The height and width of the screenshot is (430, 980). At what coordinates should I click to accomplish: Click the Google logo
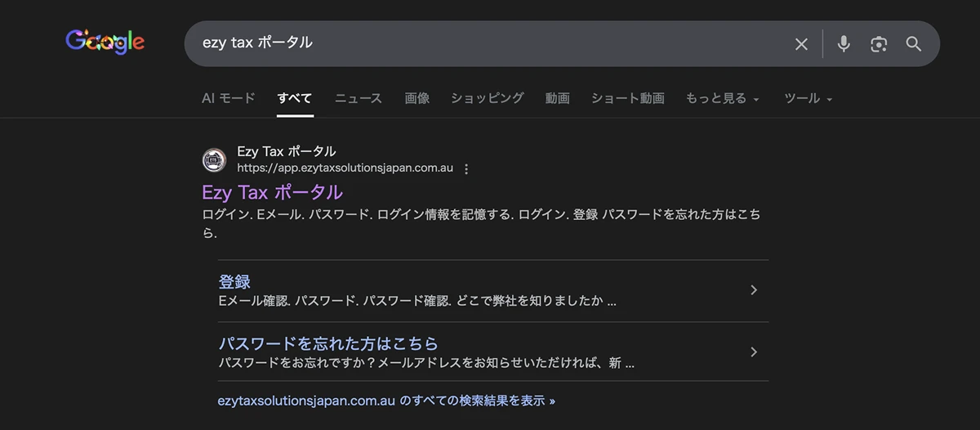pos(105,43)
